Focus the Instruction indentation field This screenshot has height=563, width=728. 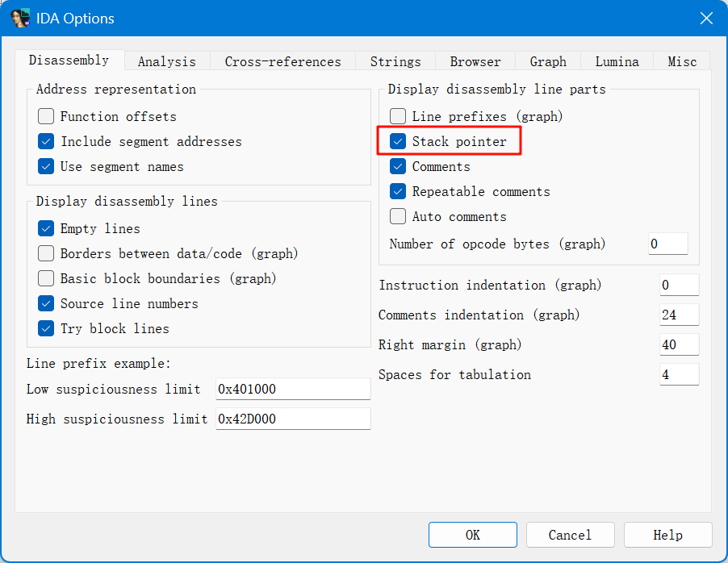(x=680, y=285)
